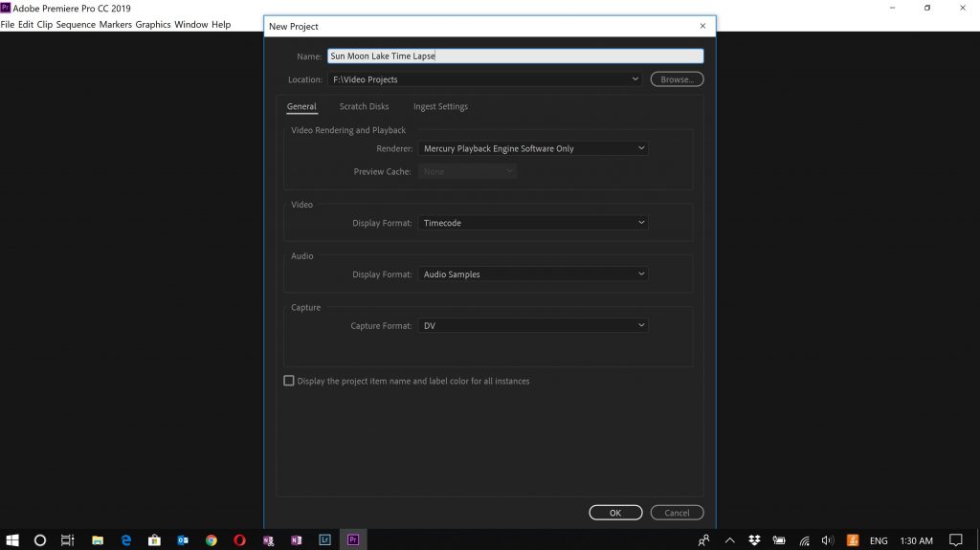Switch to the Ingest Settings tab

[x=440, y=106]
